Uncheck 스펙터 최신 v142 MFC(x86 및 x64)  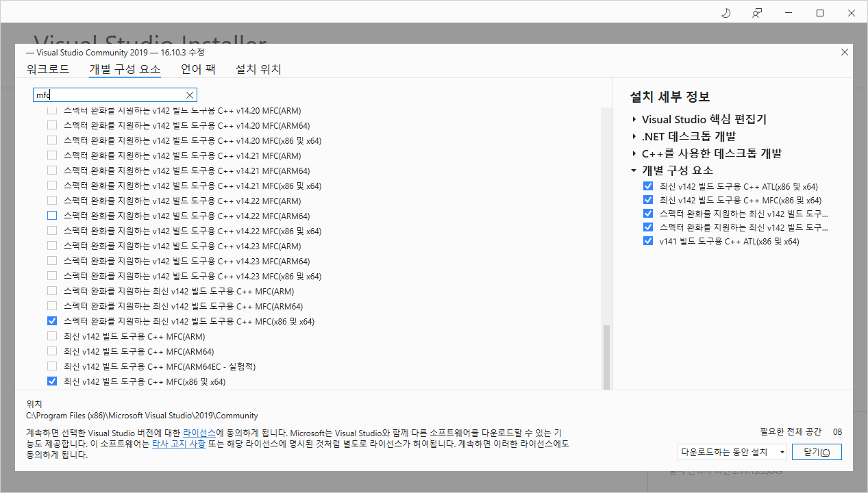coord(52,321)
